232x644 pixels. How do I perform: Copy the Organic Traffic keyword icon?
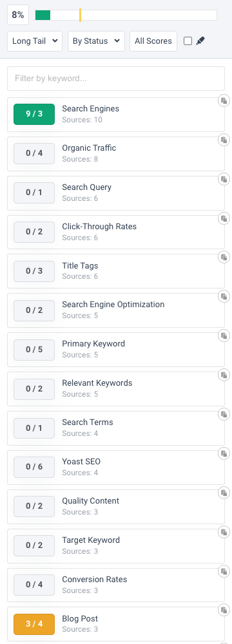click(224, 140)
